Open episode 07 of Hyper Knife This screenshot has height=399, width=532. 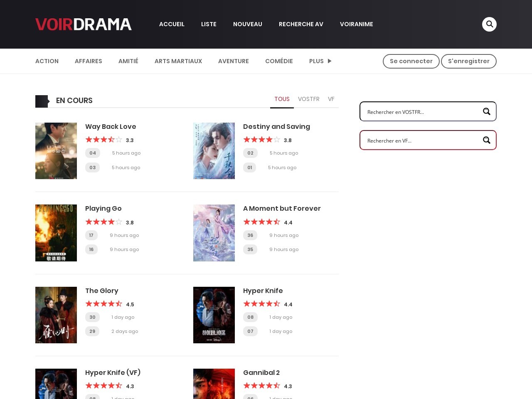pos(250,331)
